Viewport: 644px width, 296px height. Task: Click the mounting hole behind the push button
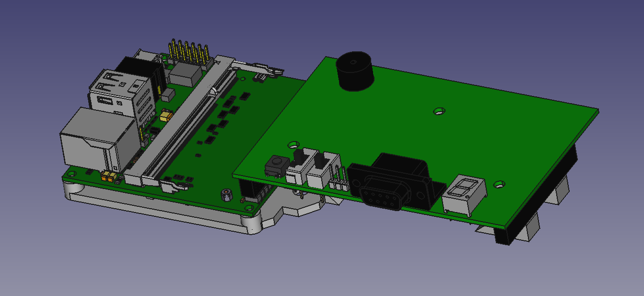point(293,144)
